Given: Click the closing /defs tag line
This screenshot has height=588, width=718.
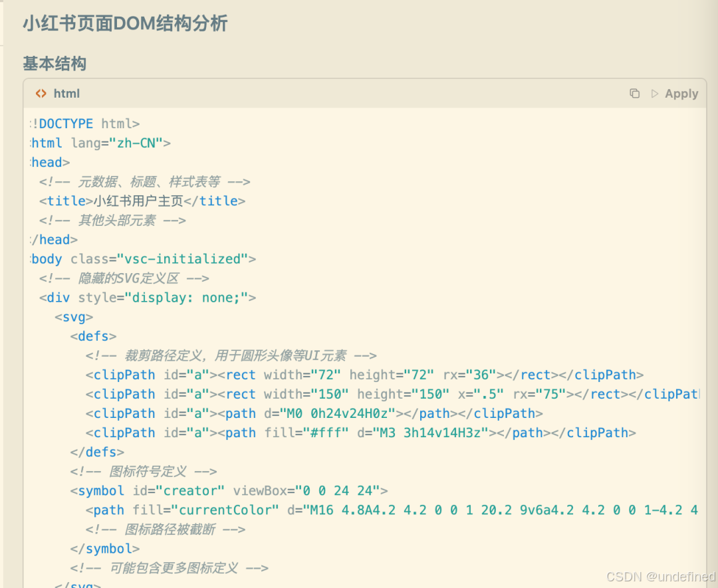Looking at the screenshot, I should (x=97, y=452).
